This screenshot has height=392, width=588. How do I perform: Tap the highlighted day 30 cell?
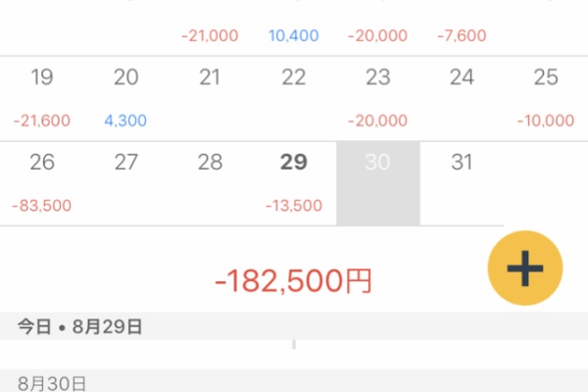(x=378, y=182)
